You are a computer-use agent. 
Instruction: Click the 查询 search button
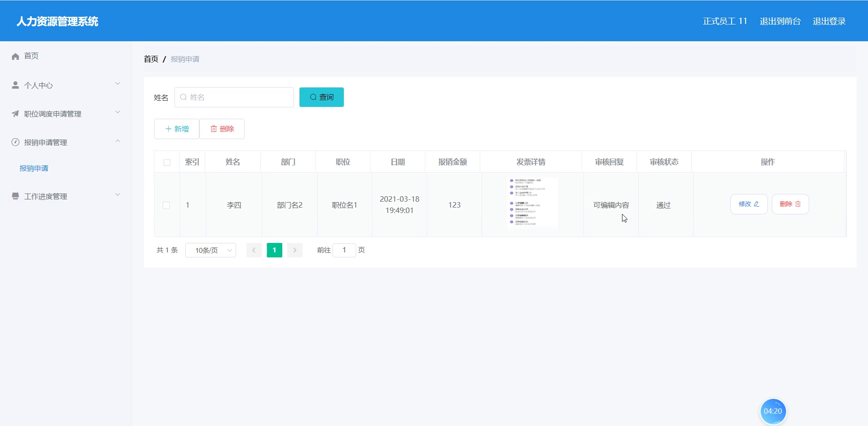[322, 97]
